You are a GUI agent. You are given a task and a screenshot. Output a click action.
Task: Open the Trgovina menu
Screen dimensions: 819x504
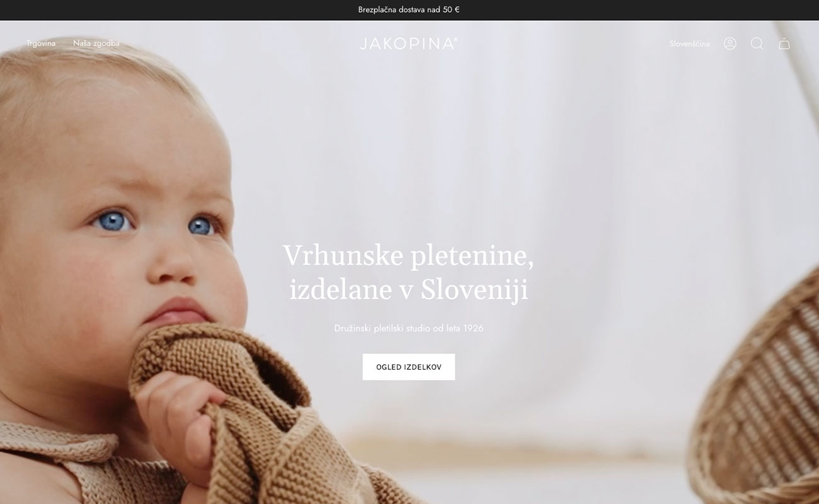[41, 43]
